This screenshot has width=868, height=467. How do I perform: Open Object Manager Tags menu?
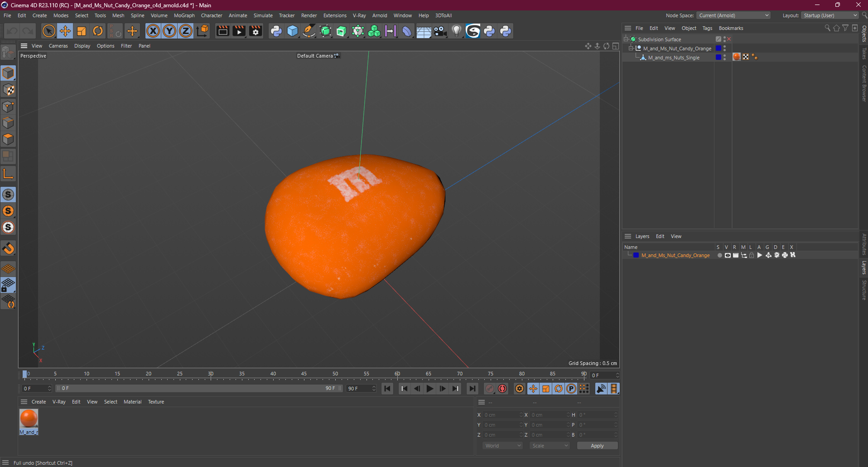[707, 28]
